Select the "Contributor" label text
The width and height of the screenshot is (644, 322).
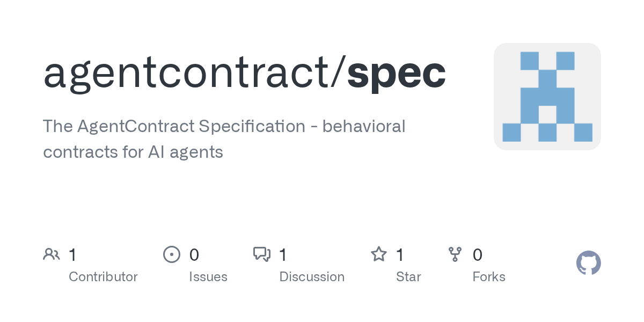tap(103, 277)
